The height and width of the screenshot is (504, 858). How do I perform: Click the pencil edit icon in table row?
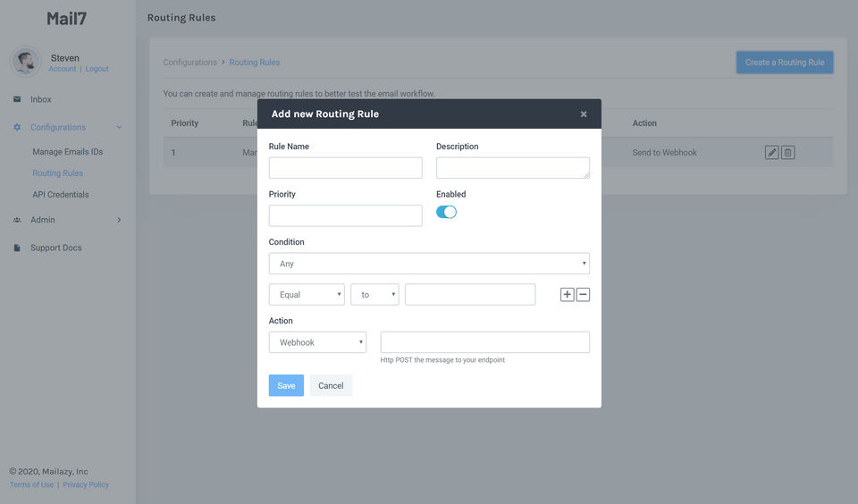tap(772, 153)
